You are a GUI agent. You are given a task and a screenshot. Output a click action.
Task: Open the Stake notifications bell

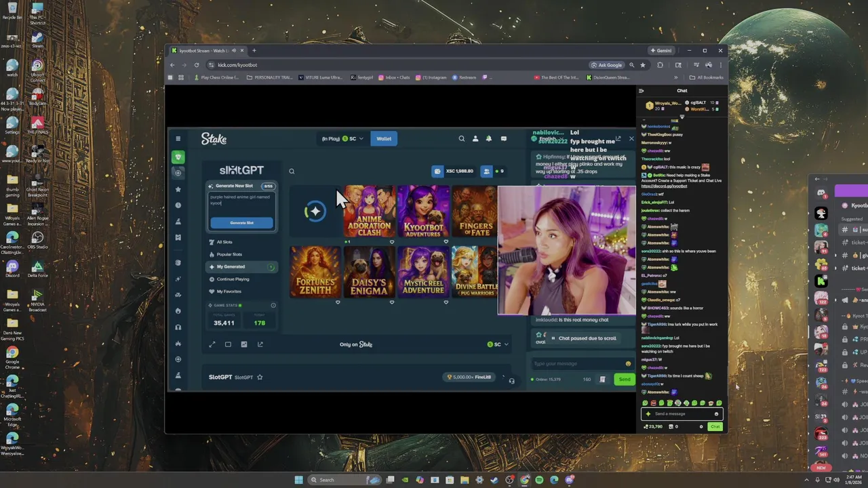point(488,138)
